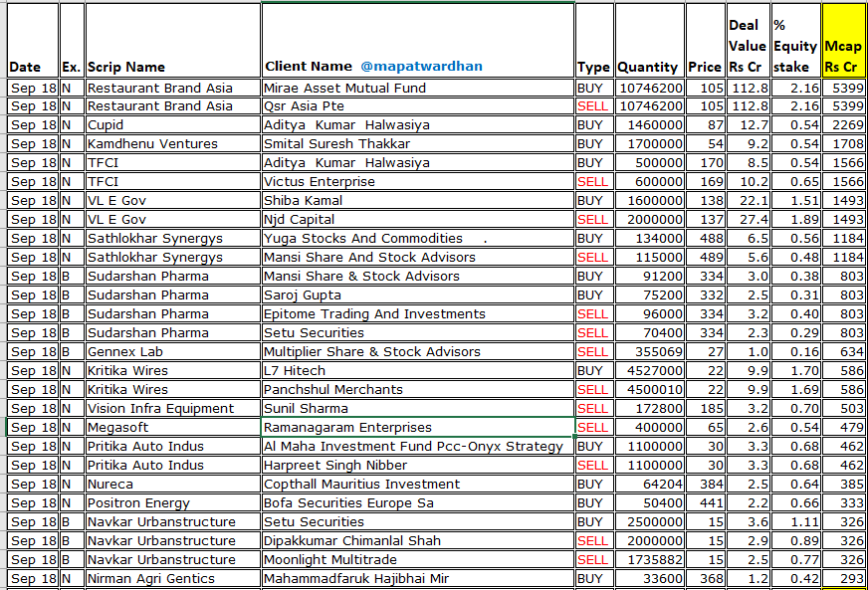Click Epitome Trading And Investments cell
This screenshot has width=868, height=590.
click(x=418, y=314)
